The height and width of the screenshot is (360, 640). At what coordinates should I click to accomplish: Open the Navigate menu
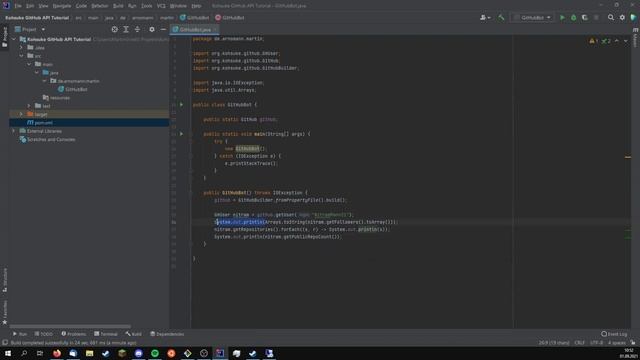[62, 6]
